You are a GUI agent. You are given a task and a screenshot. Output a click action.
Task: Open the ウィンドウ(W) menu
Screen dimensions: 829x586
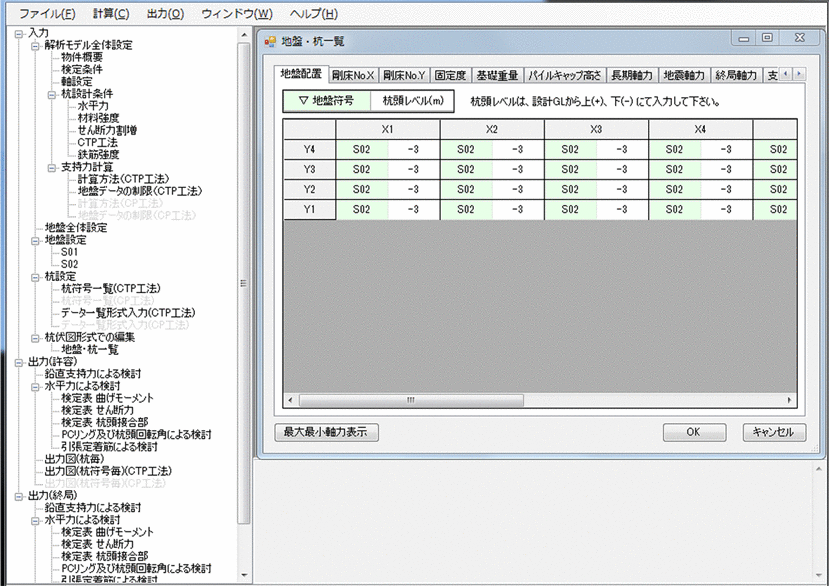(237, 14)
